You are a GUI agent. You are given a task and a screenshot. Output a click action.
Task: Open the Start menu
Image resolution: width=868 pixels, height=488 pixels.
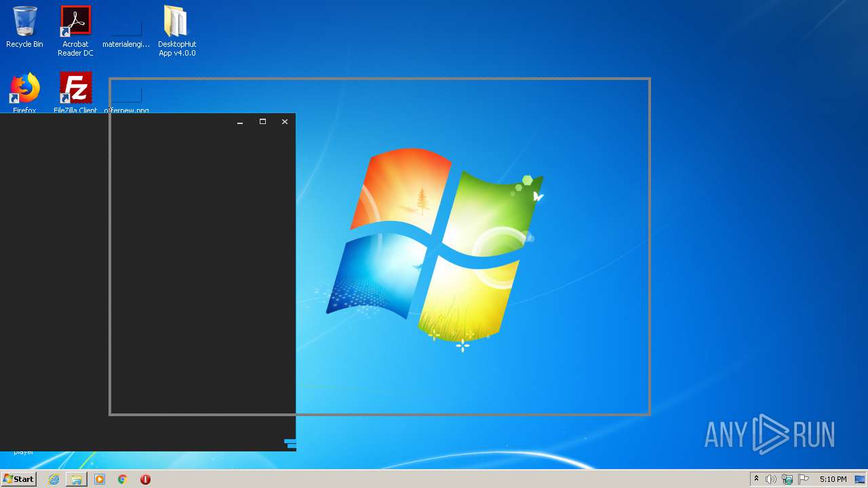tap(19, 479)
